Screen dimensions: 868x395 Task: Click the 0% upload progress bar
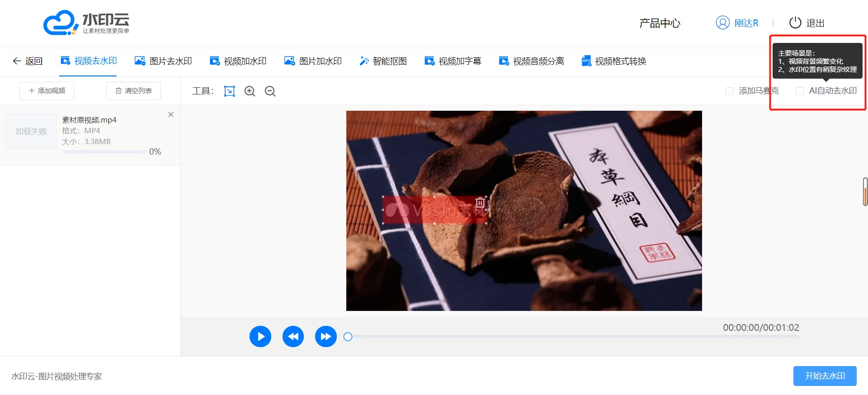tap(104, 151)
